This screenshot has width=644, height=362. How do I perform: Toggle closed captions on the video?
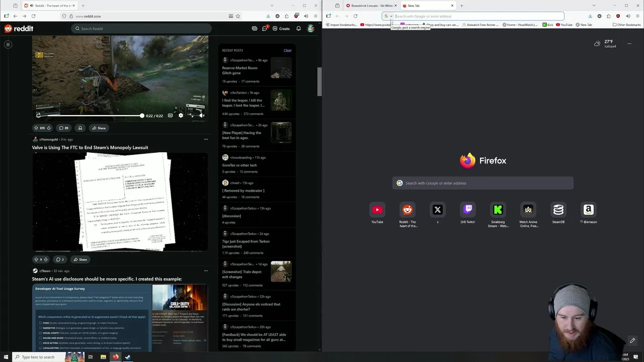tap(170, 116)
